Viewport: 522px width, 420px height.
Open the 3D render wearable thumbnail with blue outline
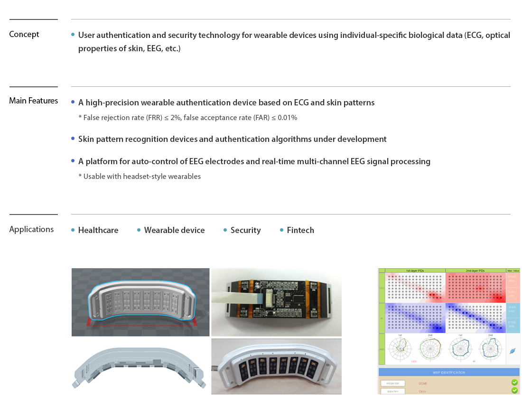click(x=140, y=302)
